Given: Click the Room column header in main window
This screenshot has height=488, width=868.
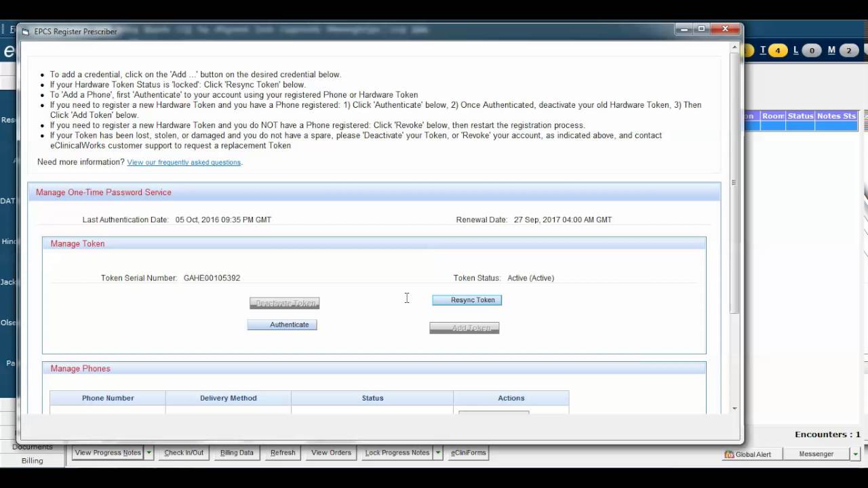Looking at the screenshot, I should (x=773, y=116).
